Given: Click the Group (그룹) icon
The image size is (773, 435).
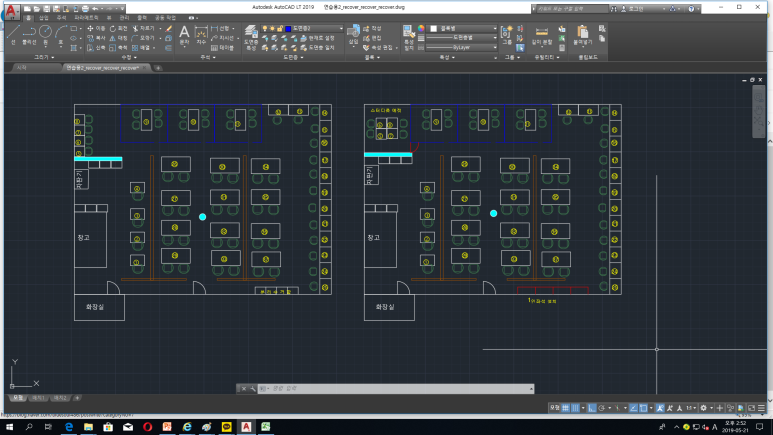Looking at the screenshot, I should point(507,36).
